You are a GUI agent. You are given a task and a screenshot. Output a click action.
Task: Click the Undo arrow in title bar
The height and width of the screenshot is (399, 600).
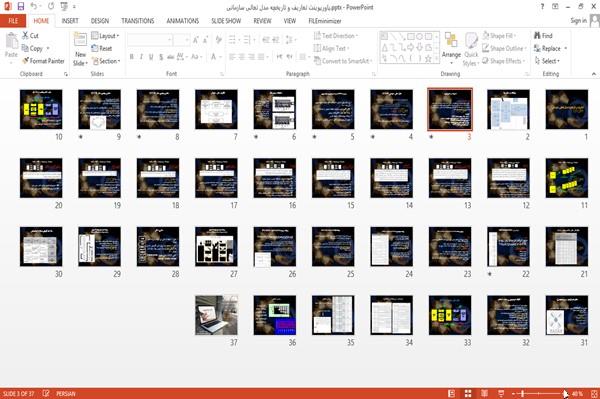pyautogui.click(x=34, y=7)
